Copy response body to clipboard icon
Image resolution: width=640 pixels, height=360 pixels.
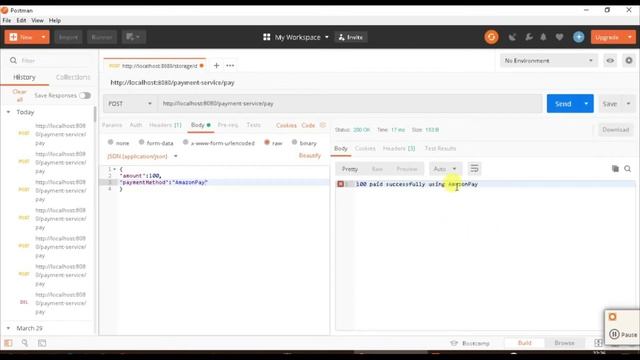click(x=615, y=169)
